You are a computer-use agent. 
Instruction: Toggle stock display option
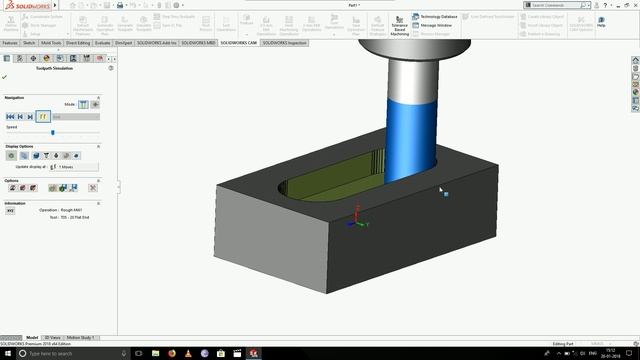(x=36, y=156)
